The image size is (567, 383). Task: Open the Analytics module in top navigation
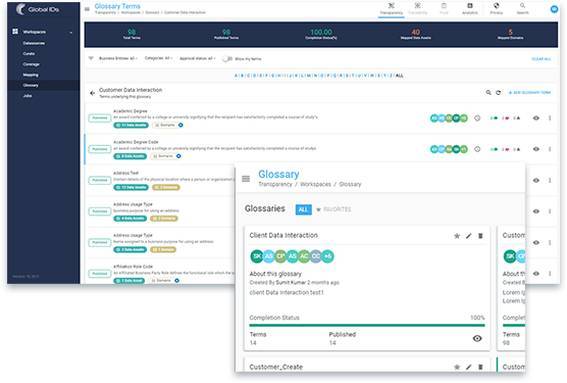click(470, 9)
